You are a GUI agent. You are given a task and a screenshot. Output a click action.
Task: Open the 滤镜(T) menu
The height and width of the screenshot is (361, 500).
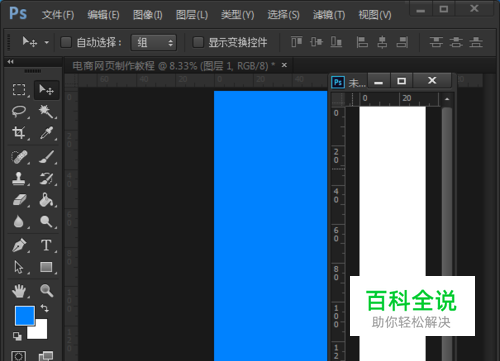coord(329,15)
